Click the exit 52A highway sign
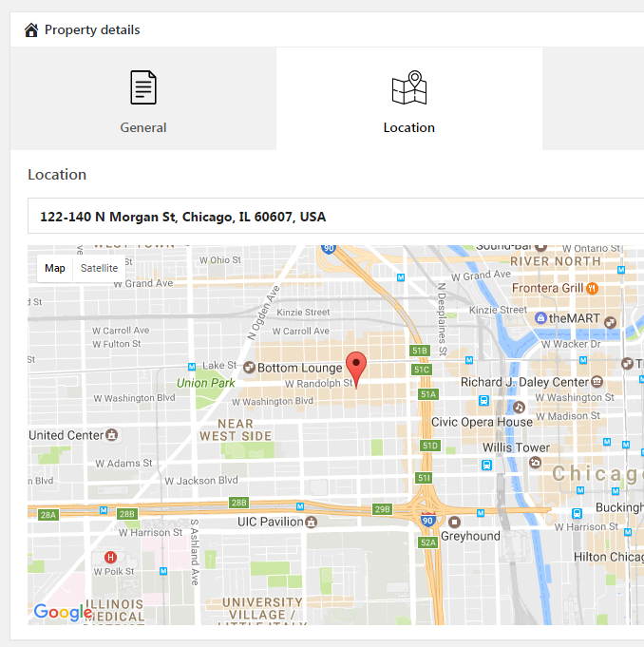 click(428, 542)
